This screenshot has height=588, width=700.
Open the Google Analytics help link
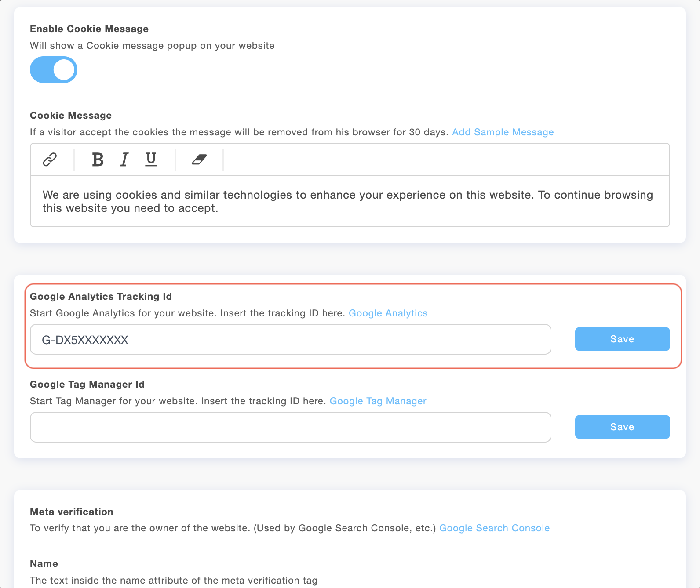(388, 313)
